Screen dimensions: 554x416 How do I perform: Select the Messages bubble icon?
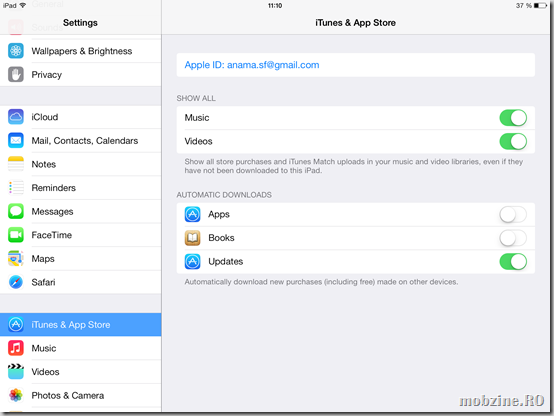16,211
